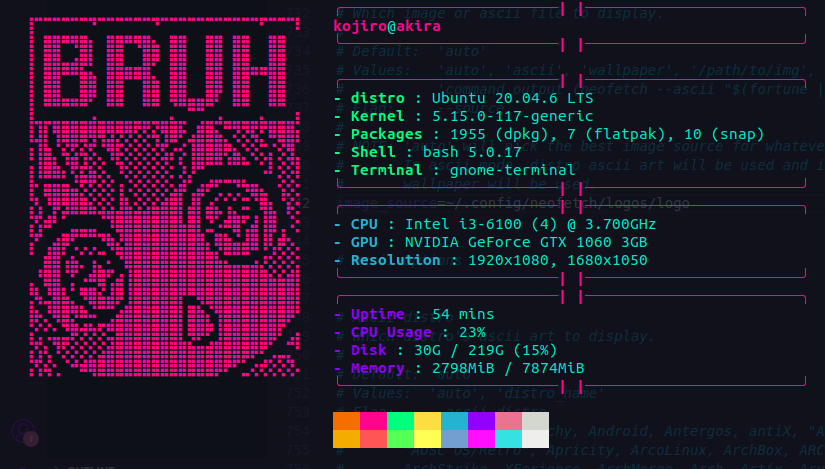The width and height of the screenshot is (825, 469).
Task: Click the 'CPU : Intel i3-6100' line
Action: 495,224
